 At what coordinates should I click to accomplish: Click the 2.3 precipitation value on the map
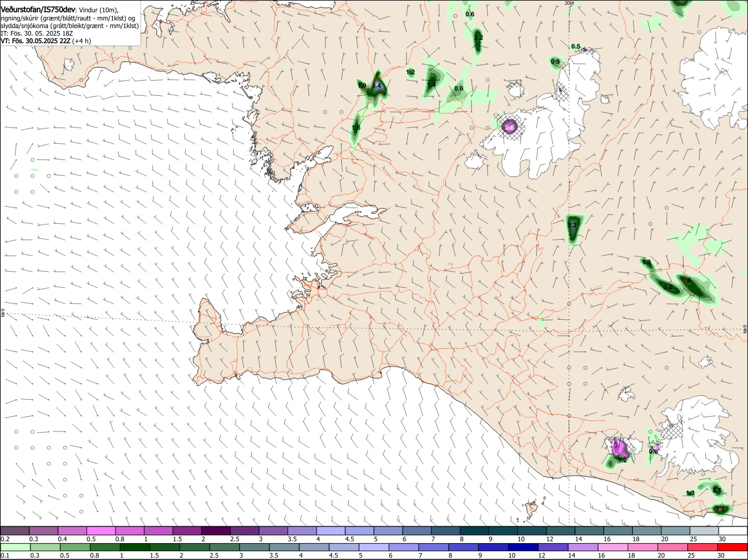tap(719, 510)
